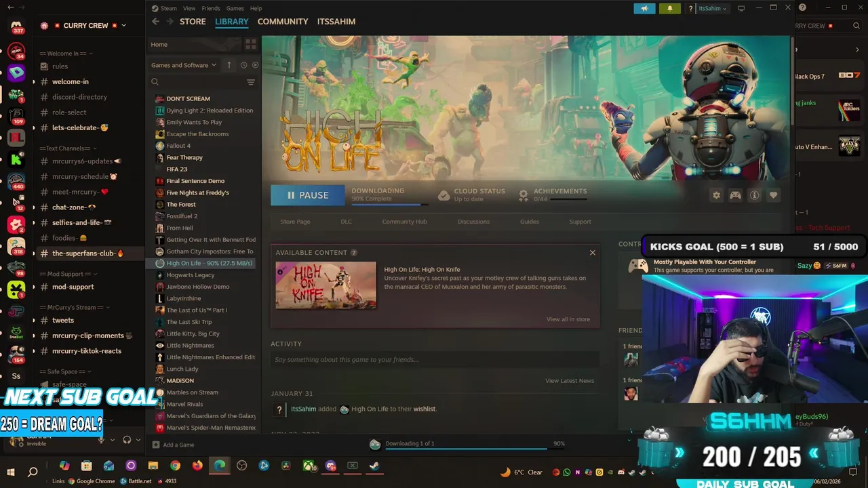Open OBS Studio from taskbar

coord(242,466)
